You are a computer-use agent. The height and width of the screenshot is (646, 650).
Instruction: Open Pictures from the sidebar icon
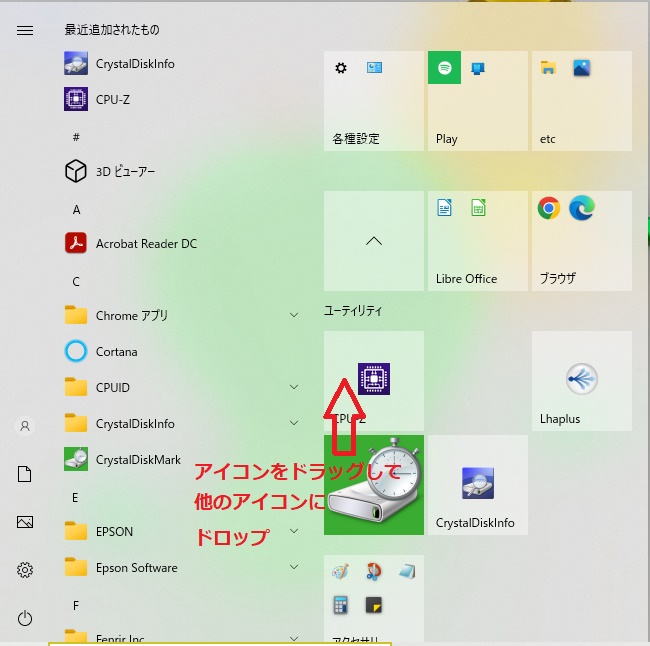[x=25, y=522]
